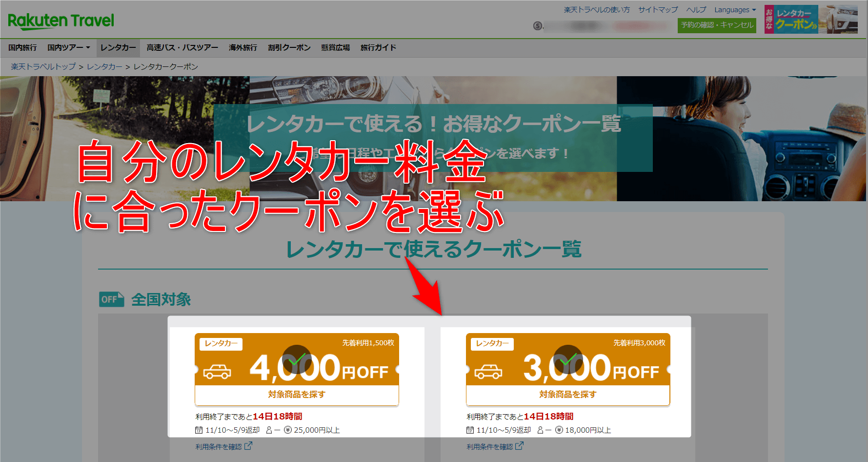Click yen icon beside 18,000円以上
The height and width of the screenshot is (462, 868).
[559, 430]
